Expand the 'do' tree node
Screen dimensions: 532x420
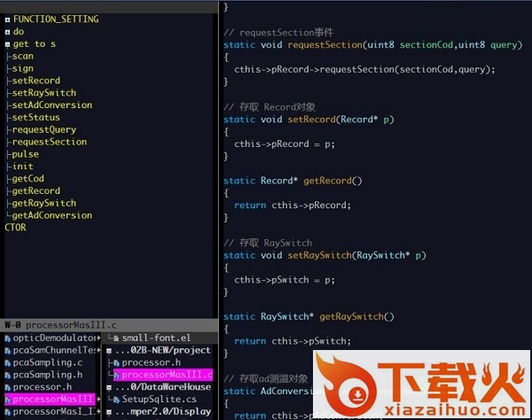8,31
